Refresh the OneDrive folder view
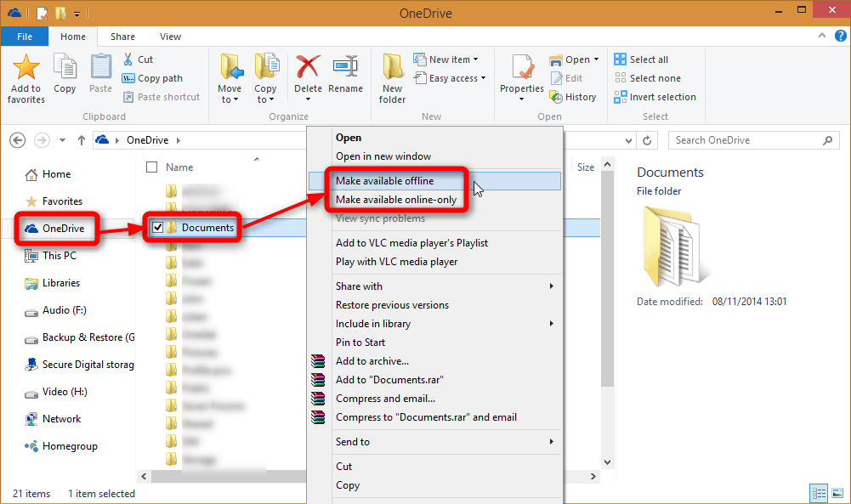Image resolution: width=851 pixels, height=504 pixels. pyautogui.click(x=647, y=140)
